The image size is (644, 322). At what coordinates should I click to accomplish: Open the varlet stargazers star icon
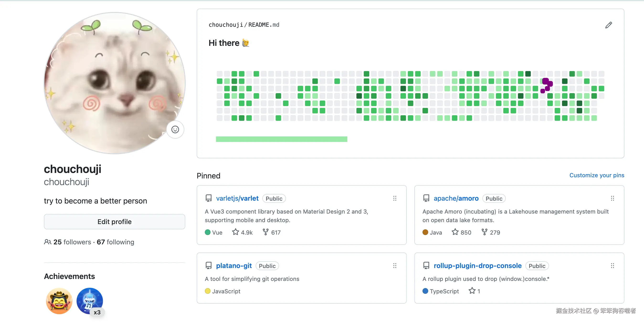pos(236,232)
